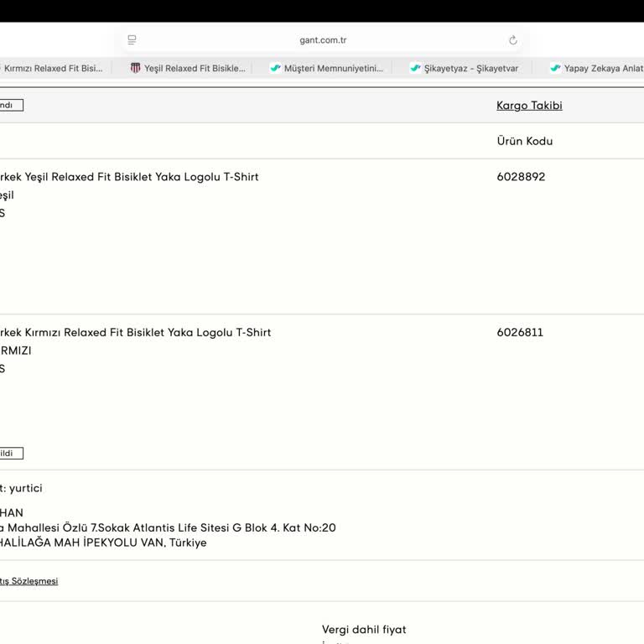Select product code 6026811
Image resolution: width=644 pixels, height=644 pixels.
(x=520, y=332)
